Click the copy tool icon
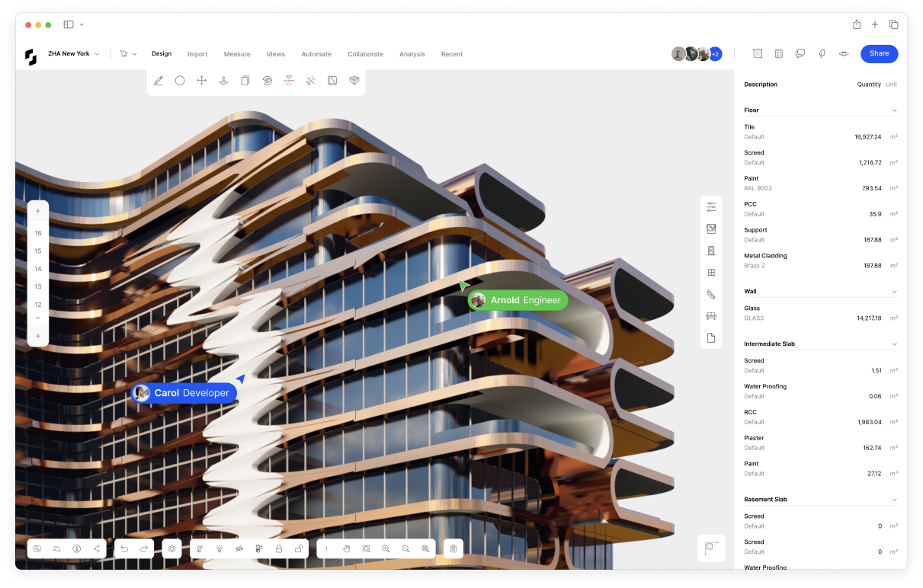The width and height of the screenshot is (923, 588). tap(245, 81)
